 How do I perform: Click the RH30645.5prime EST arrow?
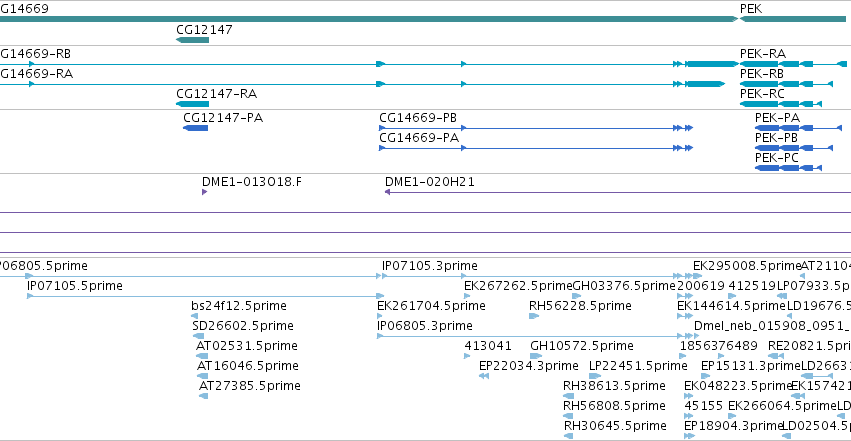pos(568,436)
